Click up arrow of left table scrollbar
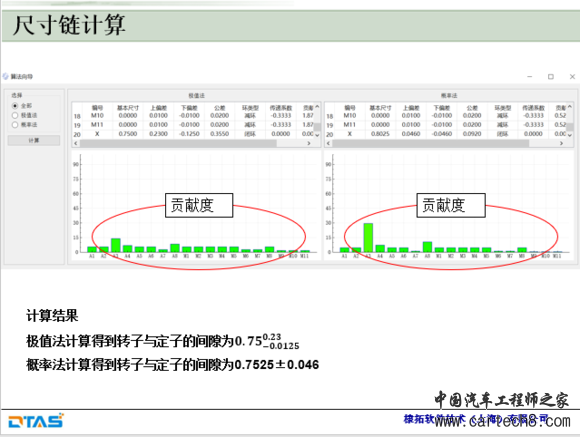Viewport: 580px width, 437px height. [x=317, y=107]
